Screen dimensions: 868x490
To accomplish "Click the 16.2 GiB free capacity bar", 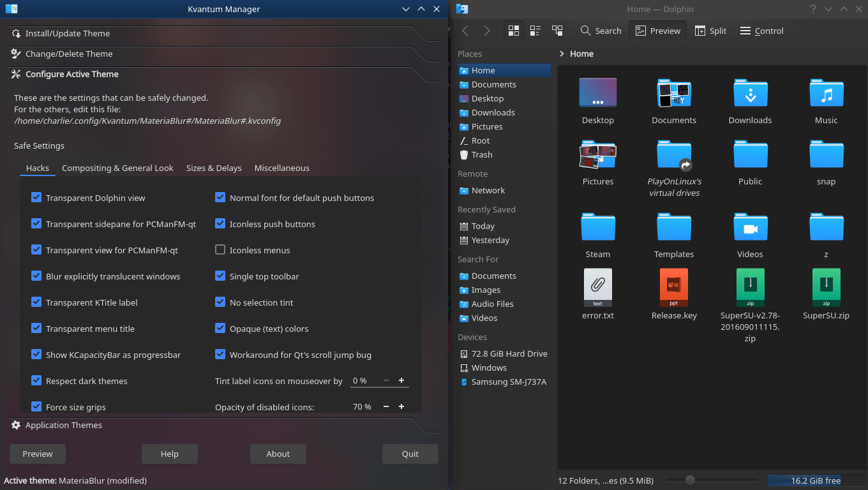I will coord(816,480).
